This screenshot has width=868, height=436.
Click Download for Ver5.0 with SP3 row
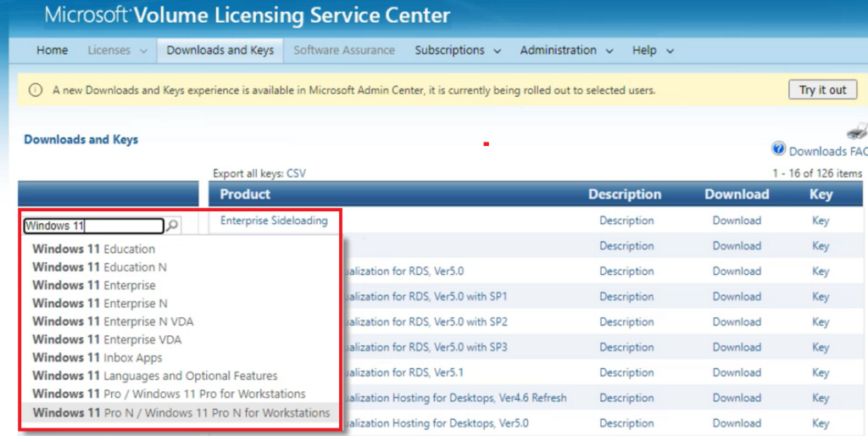pos(737,348)
